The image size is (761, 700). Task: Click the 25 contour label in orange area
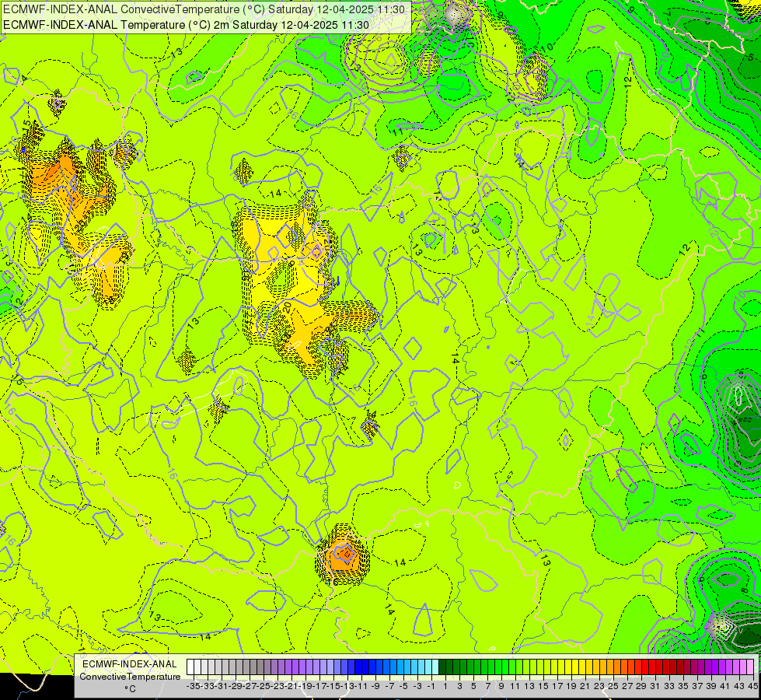pos(80,224)
